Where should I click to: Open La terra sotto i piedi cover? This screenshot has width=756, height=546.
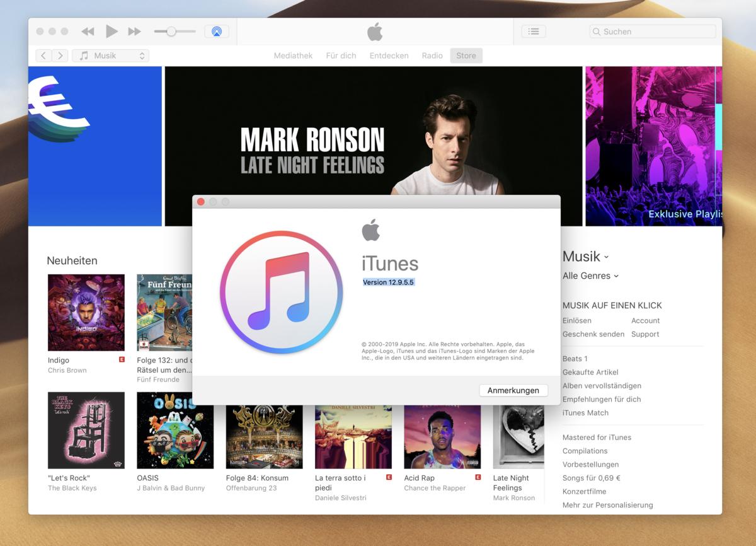[353, 437]
